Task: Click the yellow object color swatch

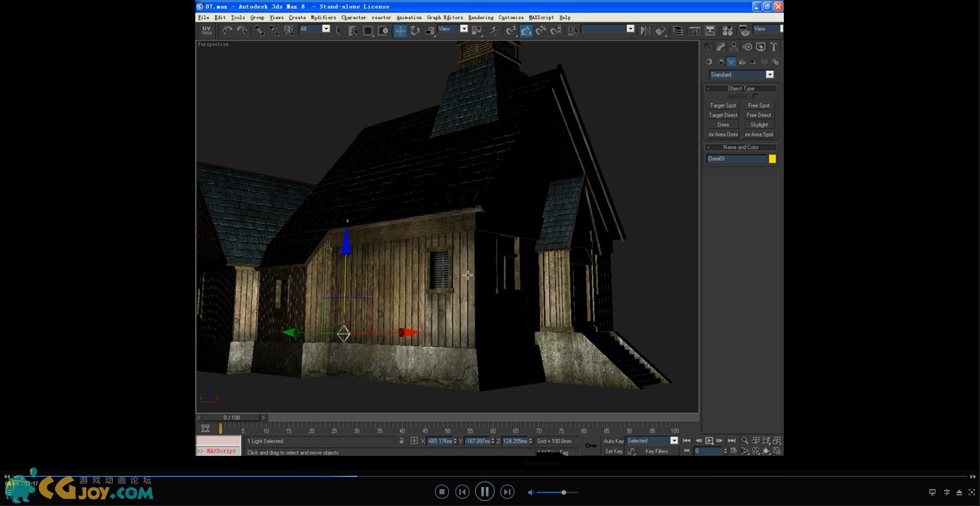Action: 772,159
